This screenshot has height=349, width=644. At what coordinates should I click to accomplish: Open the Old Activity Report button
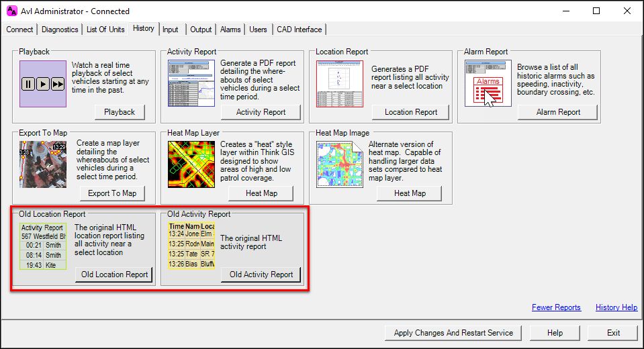(x=261, y=275)
